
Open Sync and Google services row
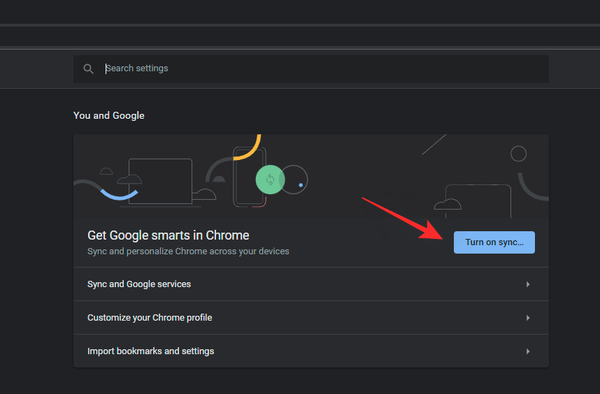311,284
